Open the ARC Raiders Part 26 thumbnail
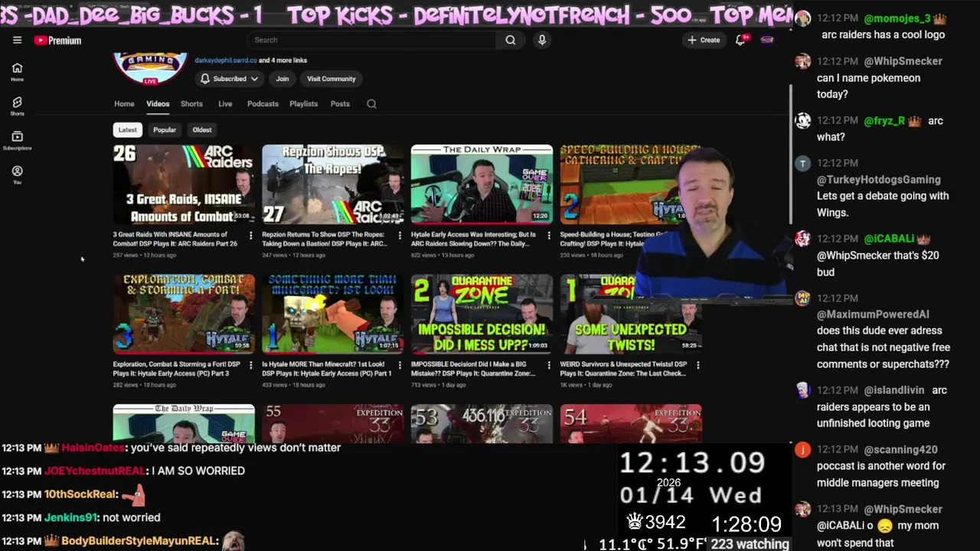Screen dimensions: 980x551 (184, 184)
